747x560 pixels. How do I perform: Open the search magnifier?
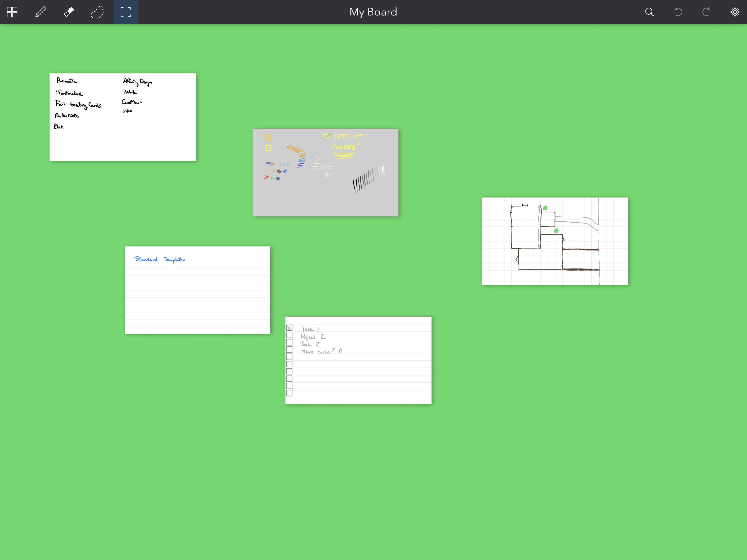tap(650, 12)
